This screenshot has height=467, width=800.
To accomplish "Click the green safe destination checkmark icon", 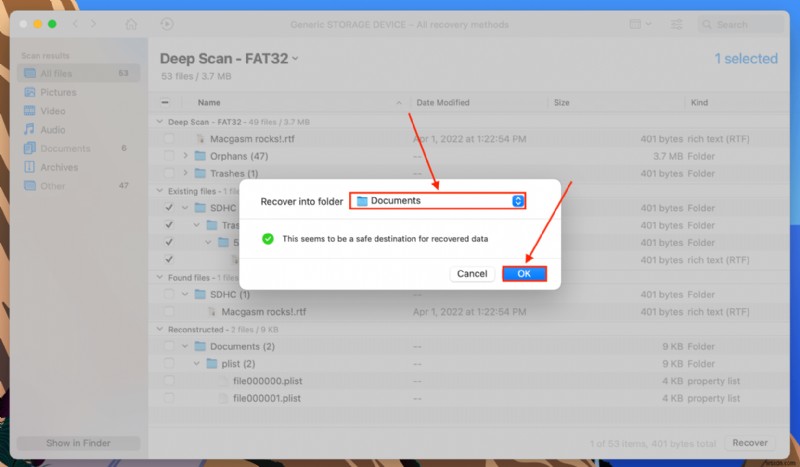I will [267, 238].
